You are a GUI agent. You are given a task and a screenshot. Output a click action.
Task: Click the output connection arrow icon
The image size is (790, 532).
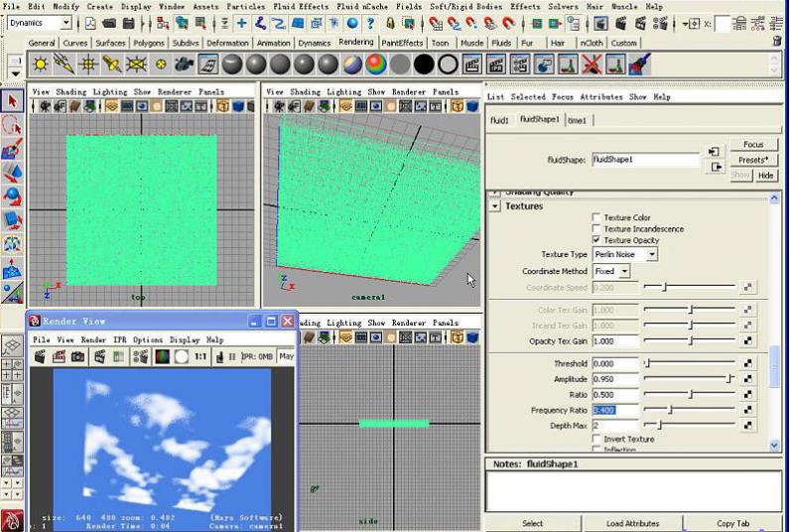(x=717, y=167)
